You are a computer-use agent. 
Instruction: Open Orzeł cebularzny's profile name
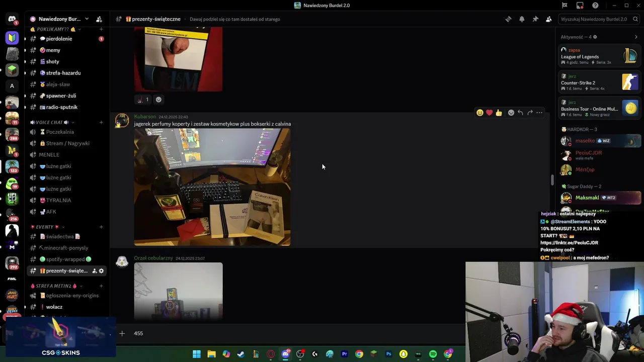point(153,258)
